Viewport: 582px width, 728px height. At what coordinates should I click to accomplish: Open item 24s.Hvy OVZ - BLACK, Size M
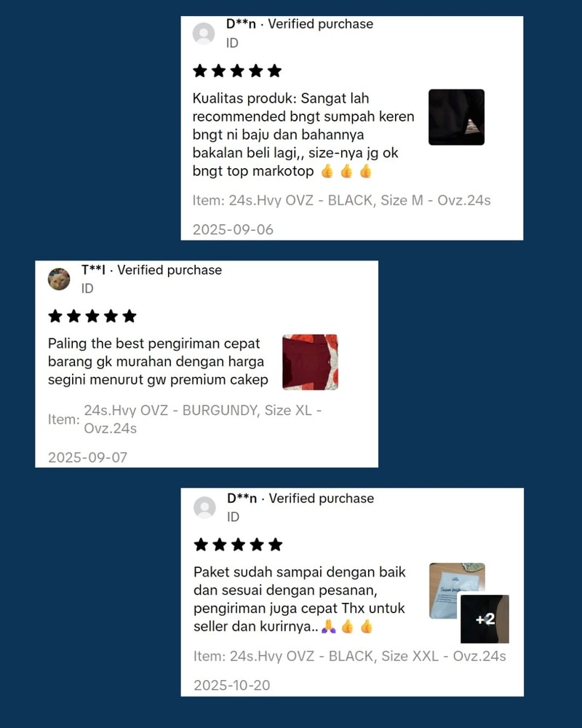(342, 201)
